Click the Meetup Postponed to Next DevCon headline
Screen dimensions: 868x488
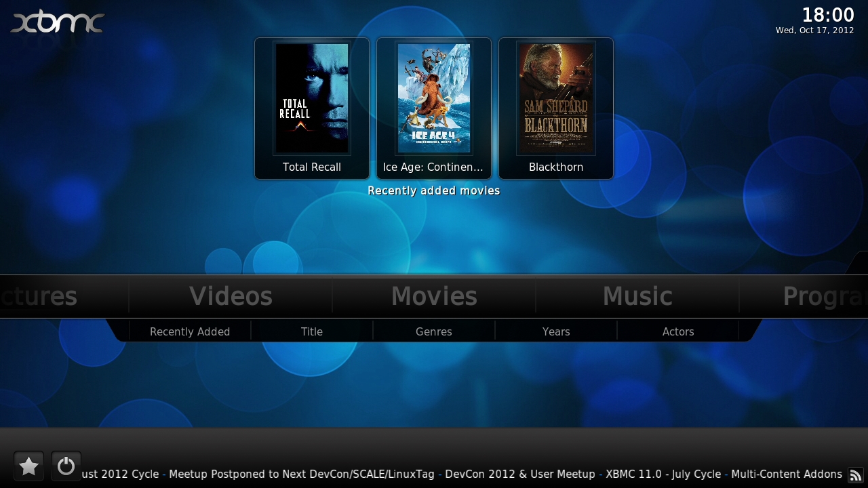[302, 474]
